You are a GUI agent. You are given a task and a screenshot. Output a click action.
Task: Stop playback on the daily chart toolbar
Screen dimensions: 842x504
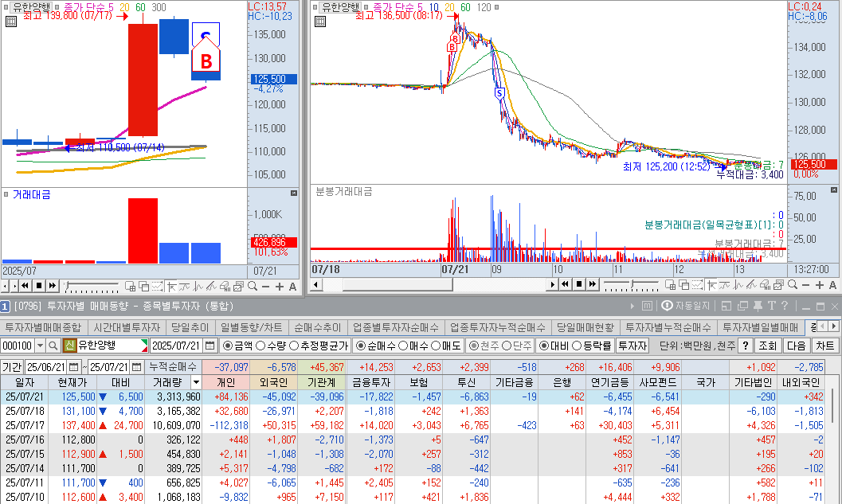[39, 286]
